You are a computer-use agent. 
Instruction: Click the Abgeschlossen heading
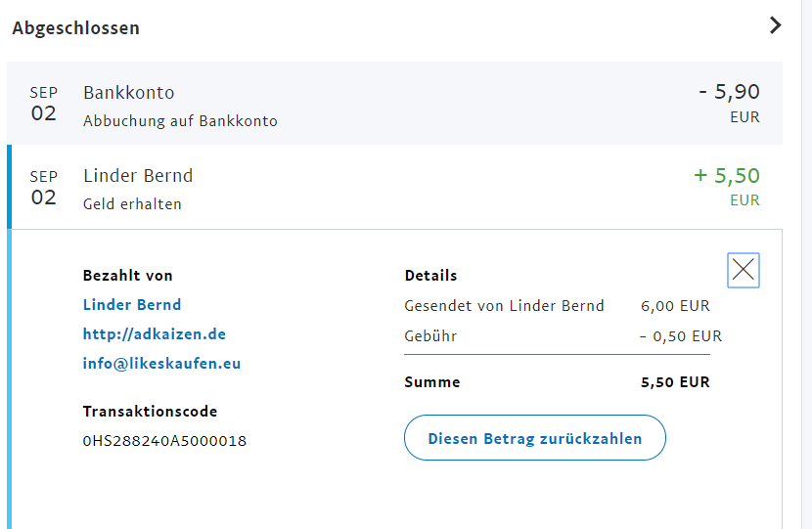pos(76,28)
